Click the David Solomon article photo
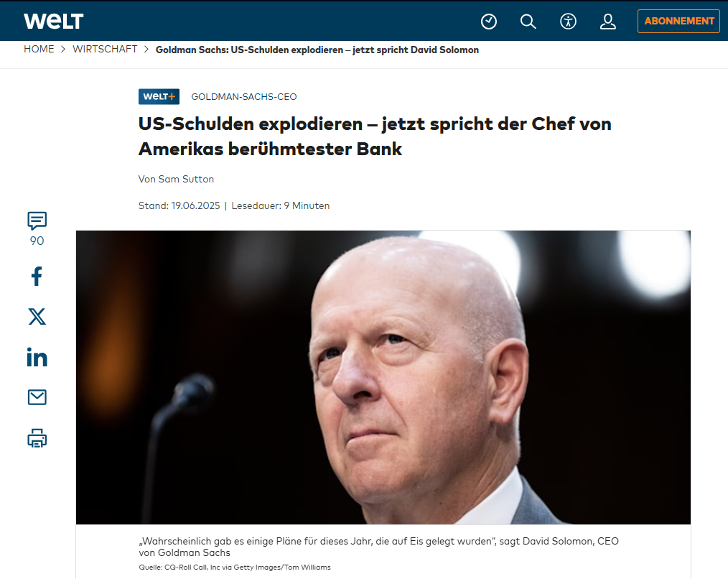The image size is (728, 579). click(x=383, y=377)
